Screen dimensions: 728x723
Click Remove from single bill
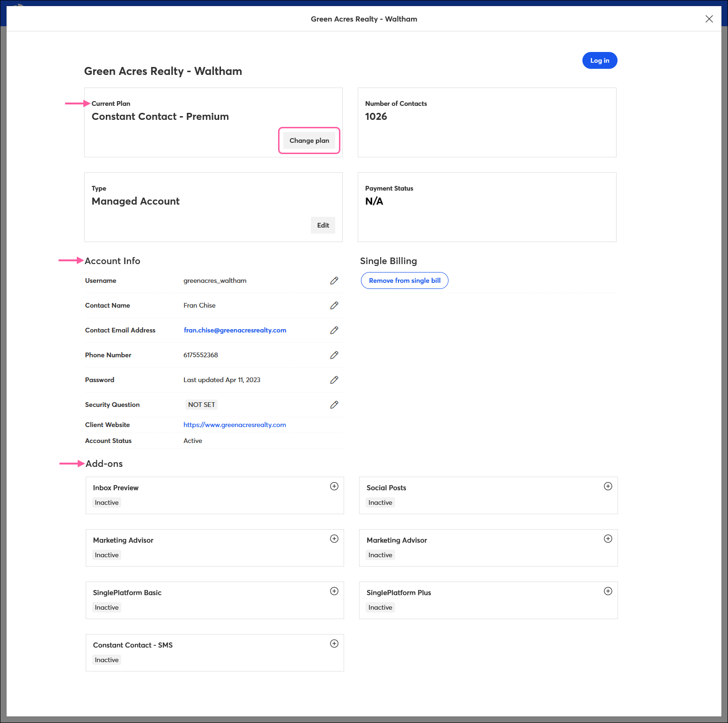tap(404, 280)
